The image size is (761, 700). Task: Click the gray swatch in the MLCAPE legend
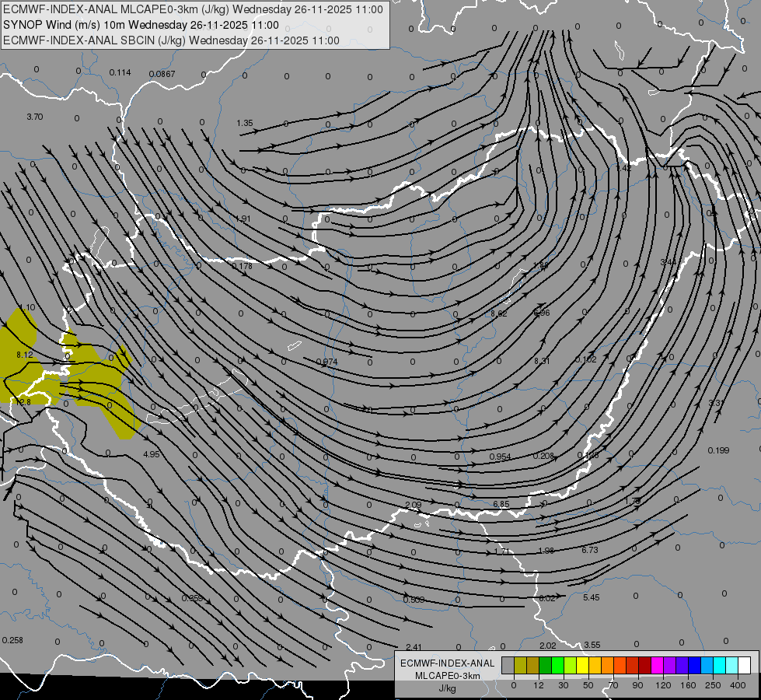point(508,665)
